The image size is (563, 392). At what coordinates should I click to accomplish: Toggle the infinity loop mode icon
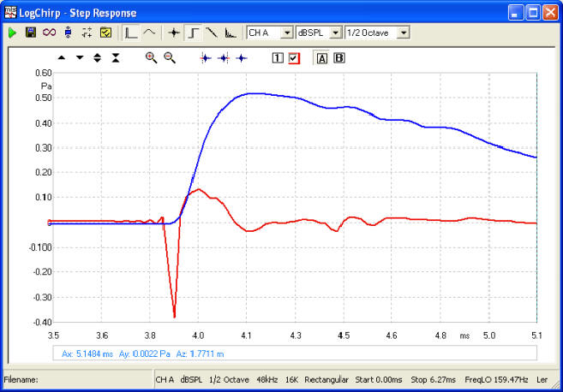pyautogui.click(x=49, y=33)
